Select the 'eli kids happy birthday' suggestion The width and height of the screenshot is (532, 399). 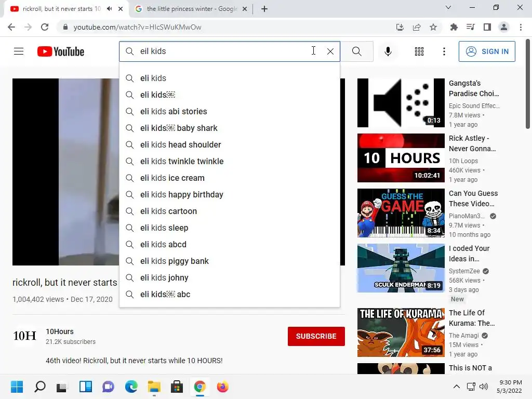point(230,194)
